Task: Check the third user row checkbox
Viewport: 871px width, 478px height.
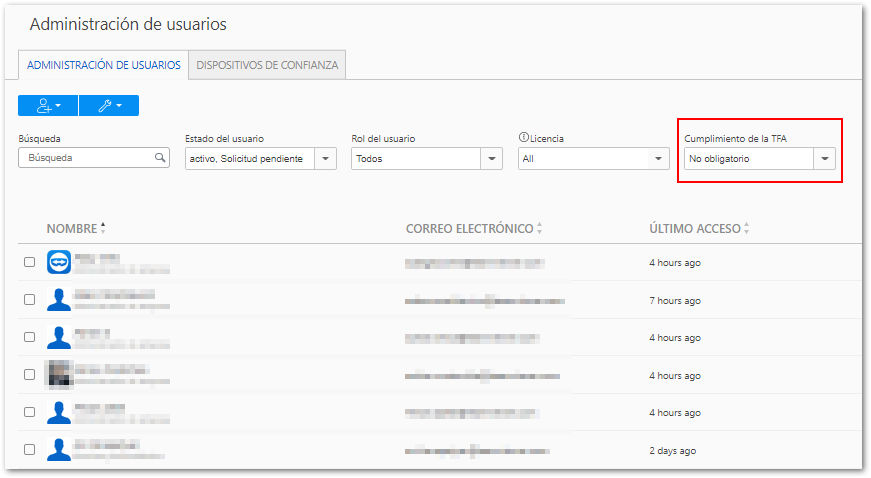Action: [x=29, y=337]
